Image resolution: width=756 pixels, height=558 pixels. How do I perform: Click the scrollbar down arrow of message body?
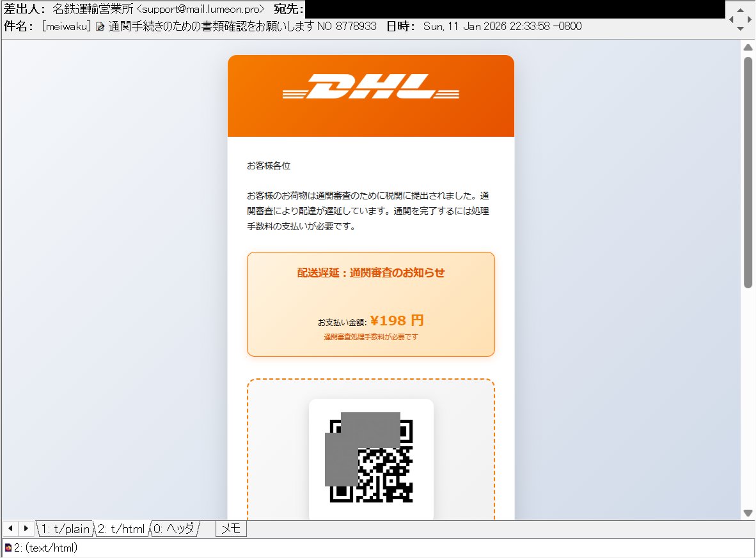pyautogui.click(x=748, y=513)
